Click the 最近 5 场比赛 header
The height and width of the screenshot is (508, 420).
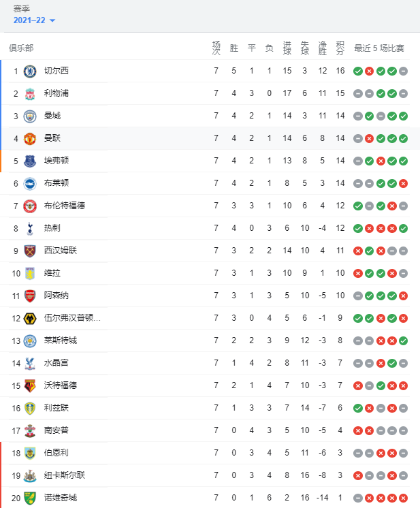tap(379, 48)
